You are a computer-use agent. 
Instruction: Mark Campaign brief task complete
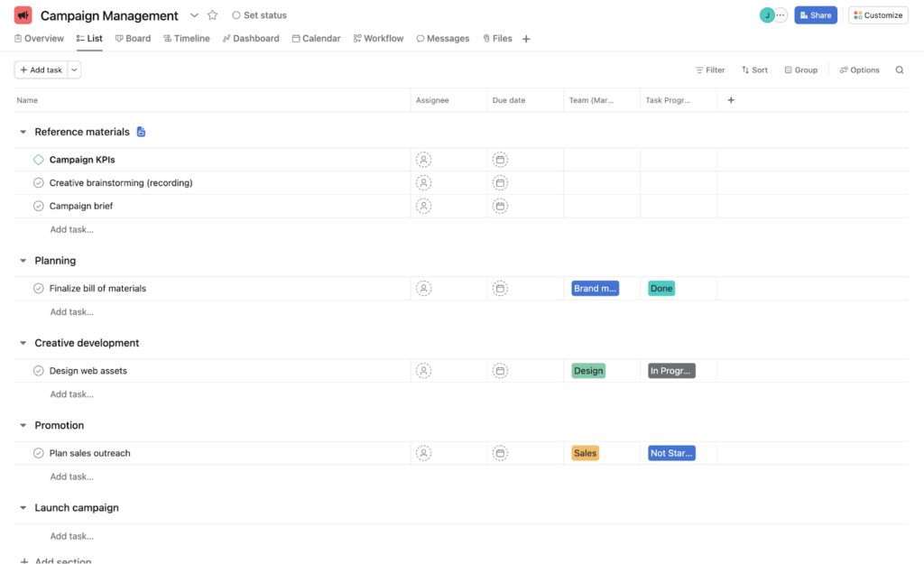click(x=38, y=207)
